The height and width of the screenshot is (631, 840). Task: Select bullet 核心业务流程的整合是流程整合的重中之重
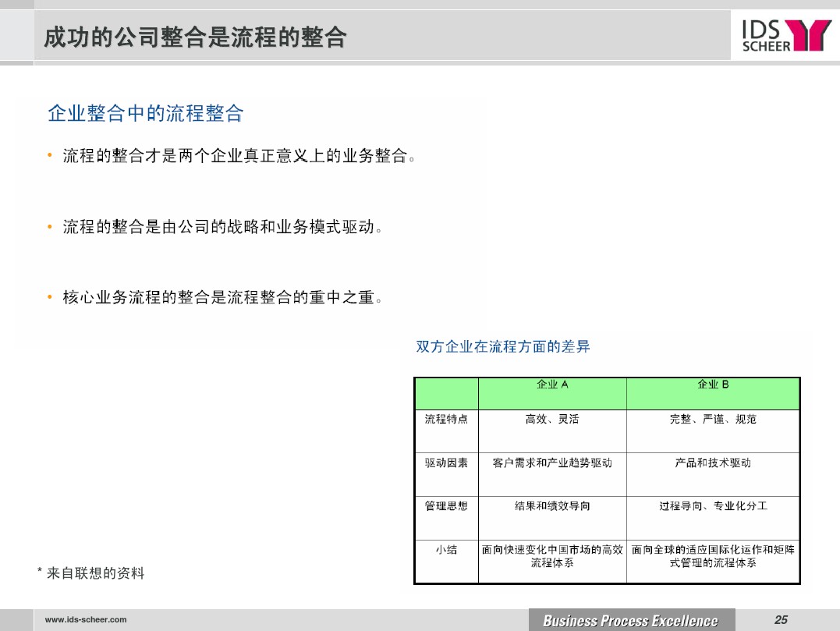point(222,296)
